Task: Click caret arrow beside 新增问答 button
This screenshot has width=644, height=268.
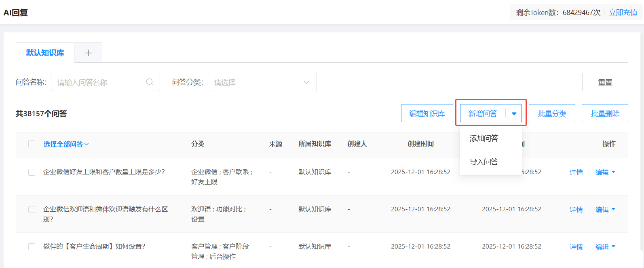Action: point(514,114)
